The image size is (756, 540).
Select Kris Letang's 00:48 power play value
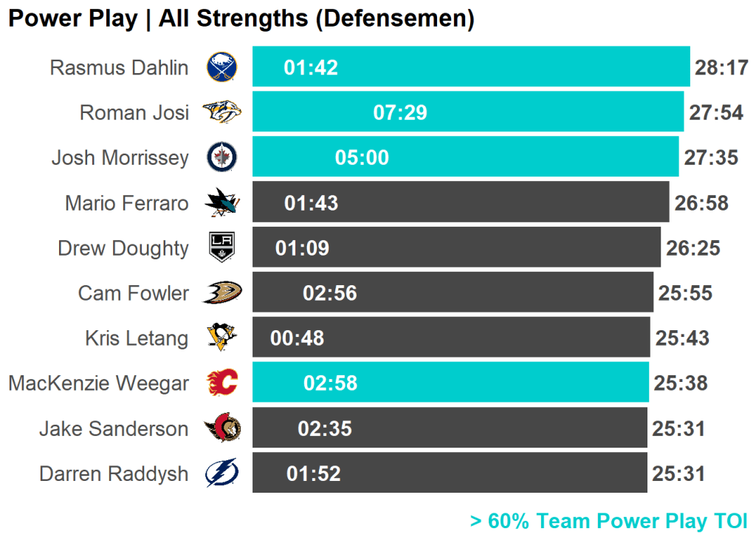pos(297,338)
